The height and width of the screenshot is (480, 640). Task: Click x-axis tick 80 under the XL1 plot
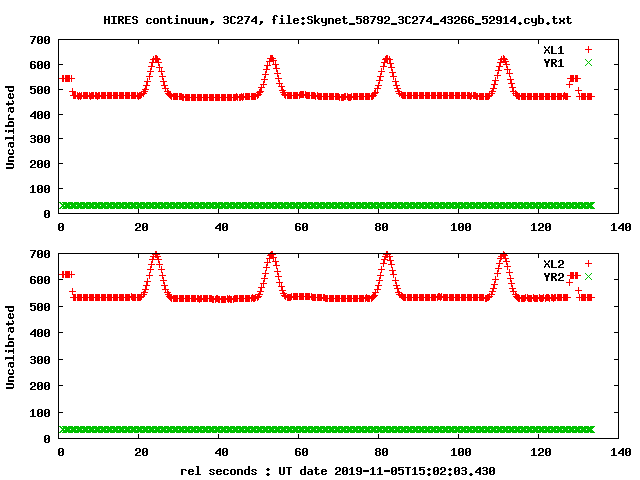[x=381, y=227]
